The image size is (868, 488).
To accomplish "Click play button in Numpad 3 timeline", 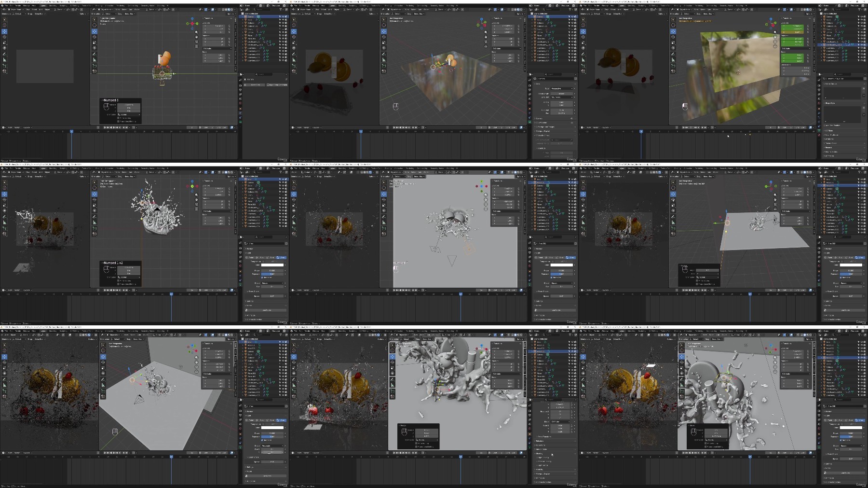I will click(115, 127).
